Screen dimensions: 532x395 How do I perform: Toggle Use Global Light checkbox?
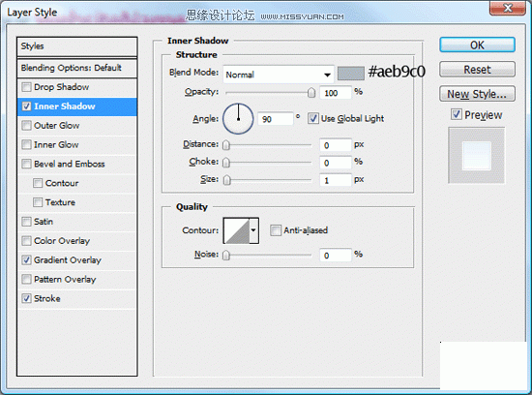tap(312, 118)
